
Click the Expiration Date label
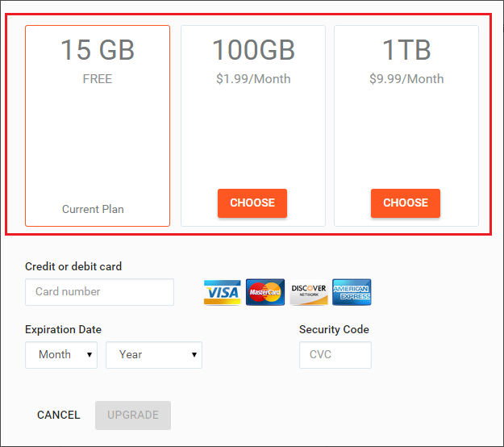tap(63, 329)
